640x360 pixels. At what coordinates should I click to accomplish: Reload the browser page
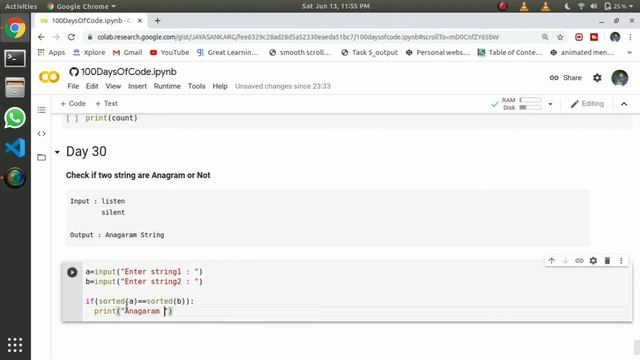(71, 37)
